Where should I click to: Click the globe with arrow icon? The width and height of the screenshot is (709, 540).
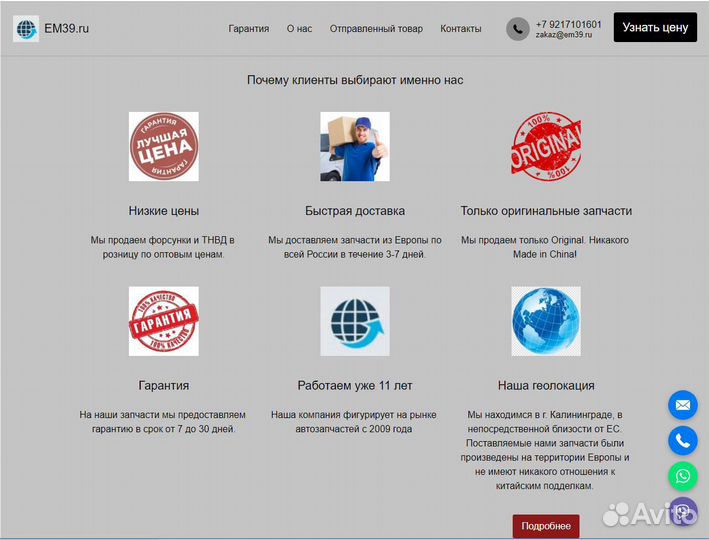point(355,321)
